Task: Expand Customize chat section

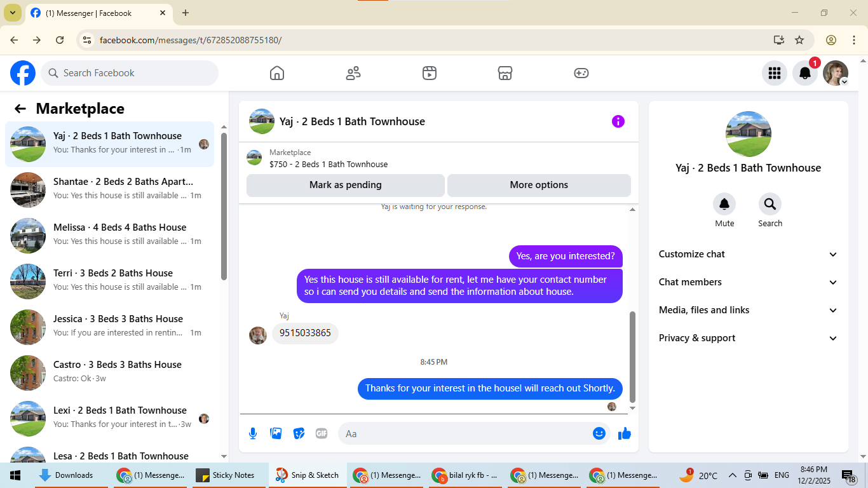Action: click(x=749, y=254)
